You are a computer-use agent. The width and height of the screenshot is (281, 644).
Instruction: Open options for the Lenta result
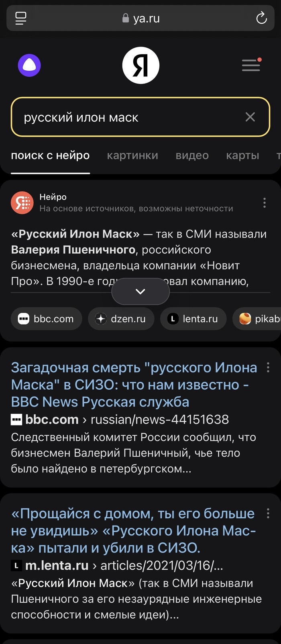coord(268,513)
